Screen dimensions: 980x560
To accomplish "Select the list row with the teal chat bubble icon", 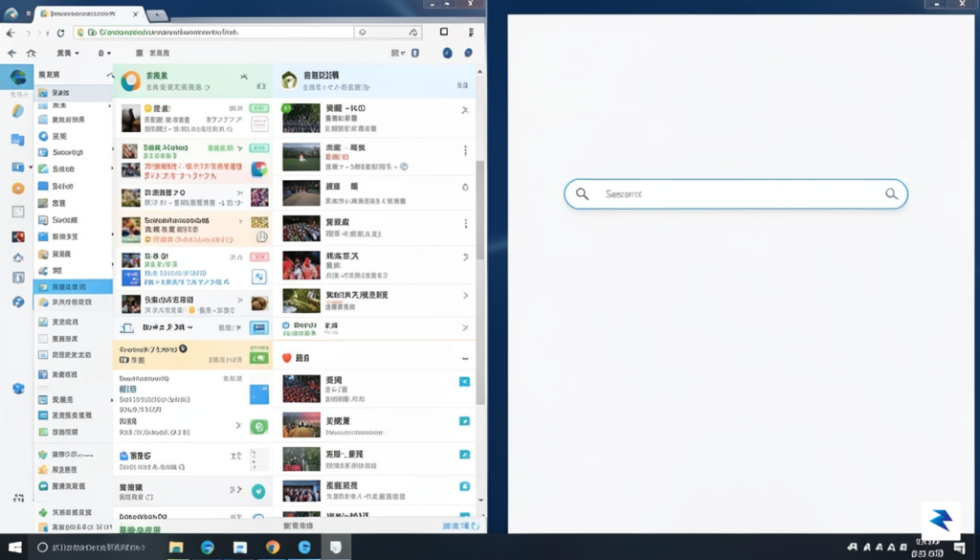I will coord(73,485).
